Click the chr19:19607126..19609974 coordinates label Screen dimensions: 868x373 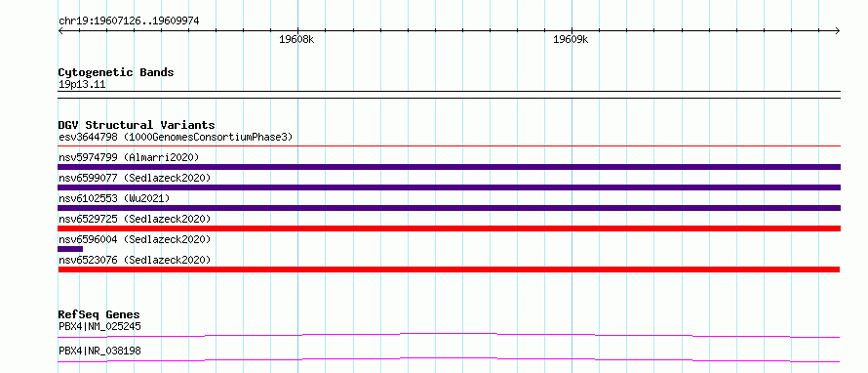(129, 21)
